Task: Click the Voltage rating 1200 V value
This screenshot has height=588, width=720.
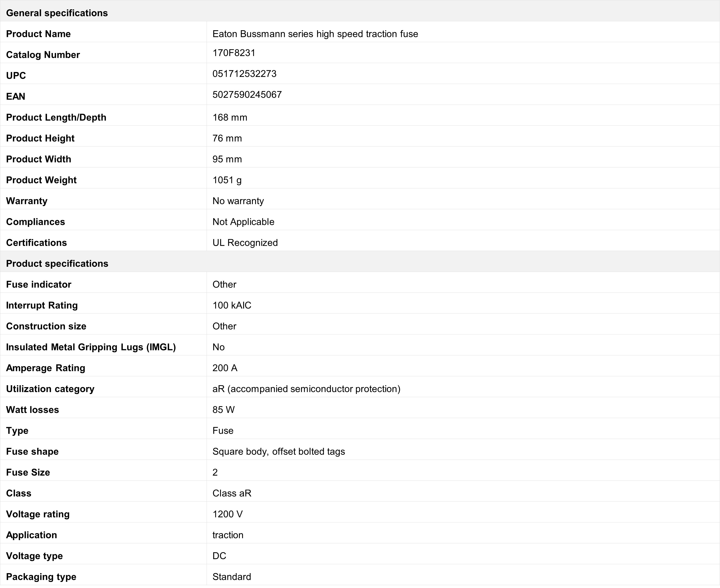Action: coord(228,514)
